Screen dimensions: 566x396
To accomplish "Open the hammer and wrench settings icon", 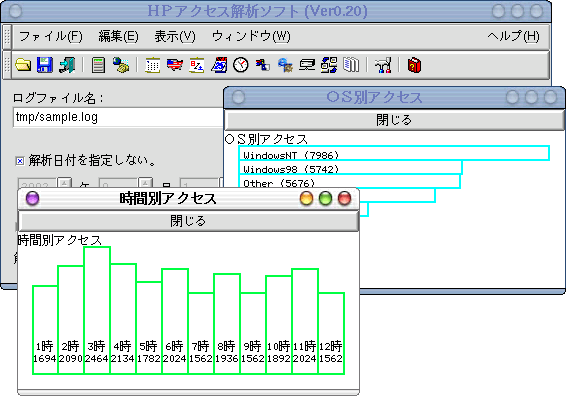I will pos(383,65).
